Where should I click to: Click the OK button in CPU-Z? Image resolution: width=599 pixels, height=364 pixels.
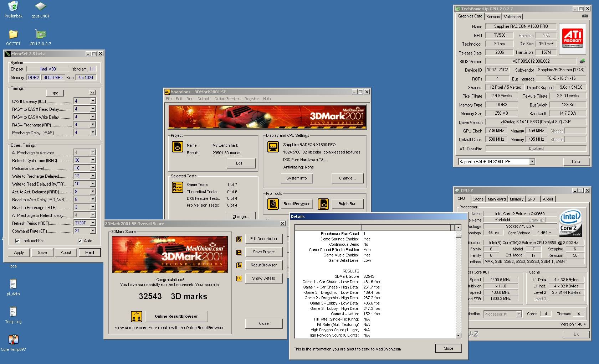[576, 334]
